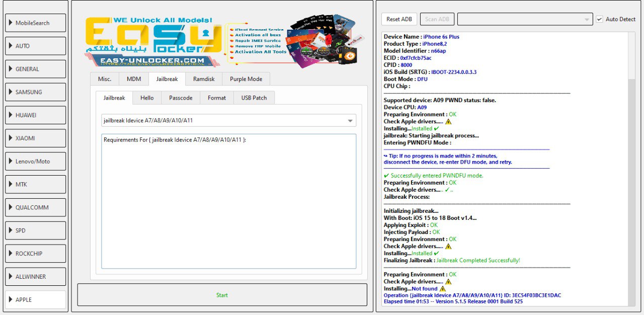Open the USB Patch sub-tab
This screenshot has height=315, width=644.
click(254, 98)
